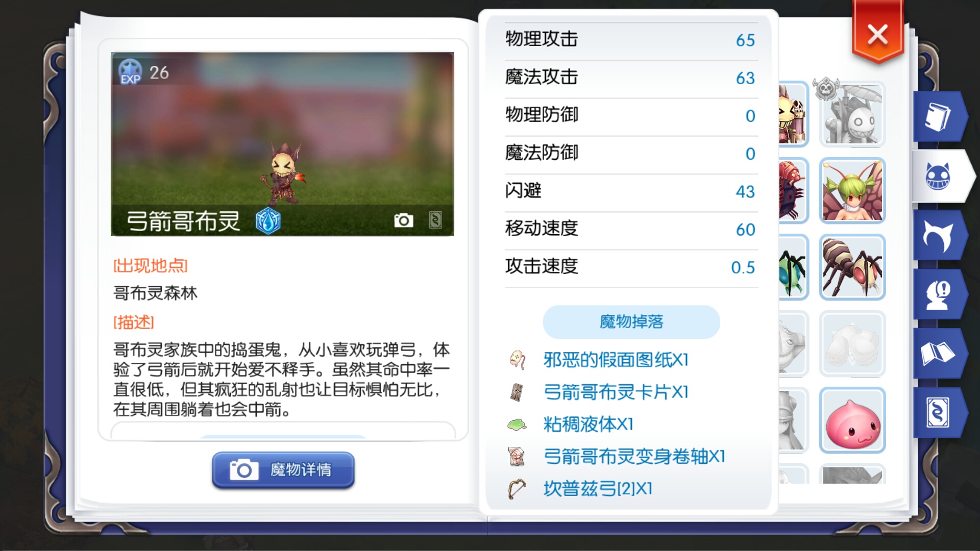This screenshot has height=551, width=980.
Task: Tap the monster name 弓箭哥布灵
Action: pyautogui.click(x=183, y=221)
